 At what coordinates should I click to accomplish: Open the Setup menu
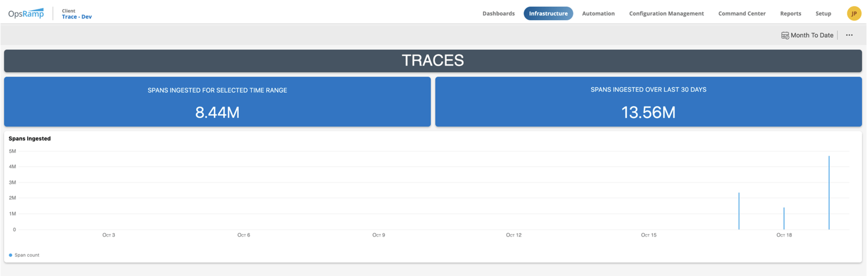[x=823, y=13]
